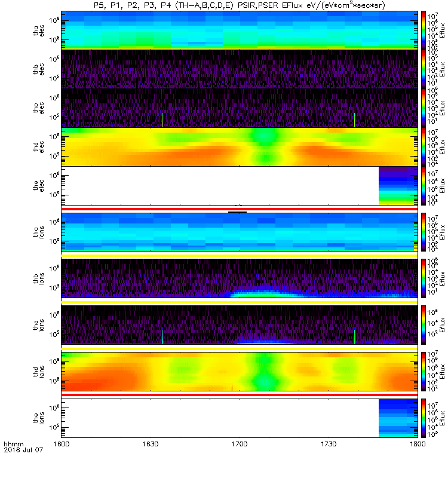The width and height of the screenshot is (448, 478).
Task: Select the color bar beside thb elec panel
Action: (424, 69)
